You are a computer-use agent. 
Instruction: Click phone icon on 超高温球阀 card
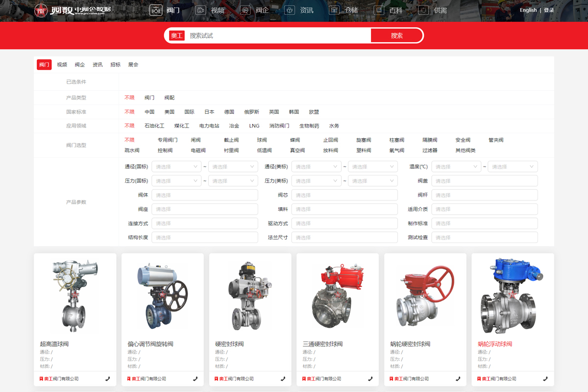pos(107,379)
